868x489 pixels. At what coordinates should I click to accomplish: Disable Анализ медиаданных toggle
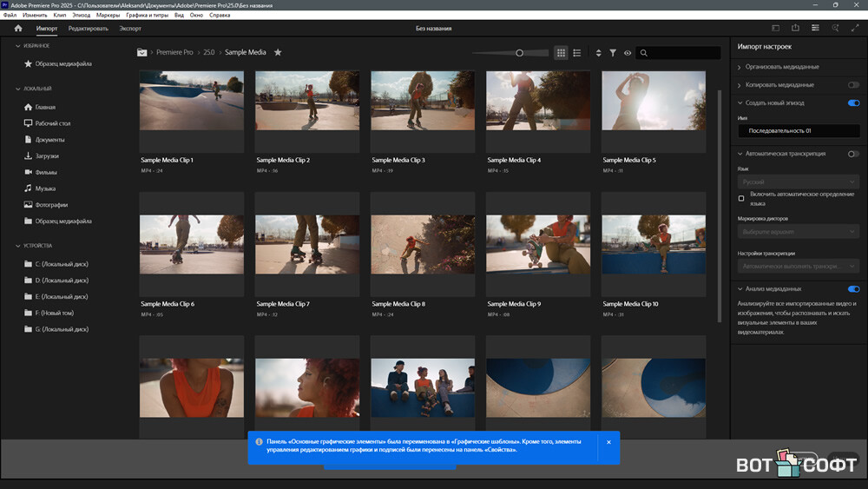853,288
